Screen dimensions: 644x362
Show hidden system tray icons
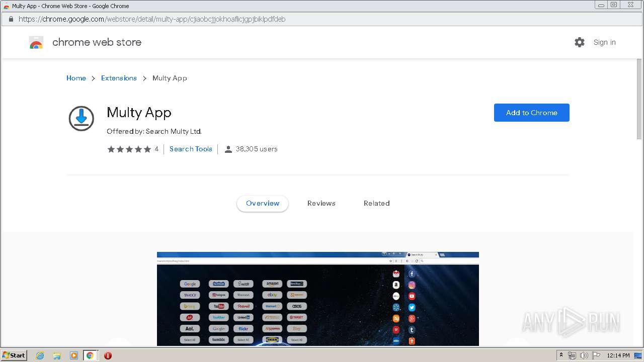click(x=561, y=355)
